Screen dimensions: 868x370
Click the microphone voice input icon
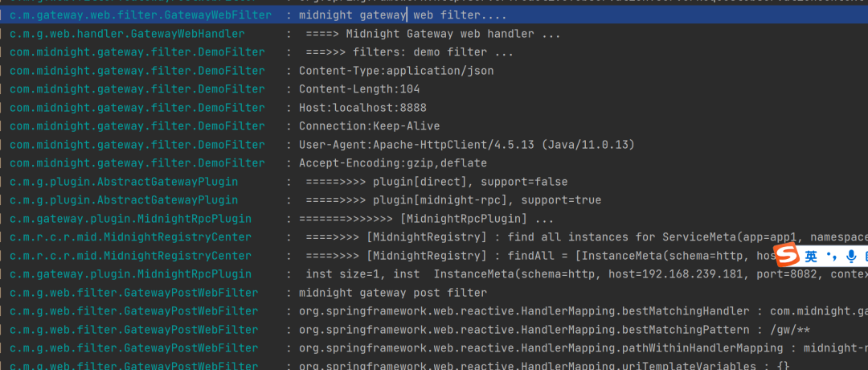click(x=851, y=257)
